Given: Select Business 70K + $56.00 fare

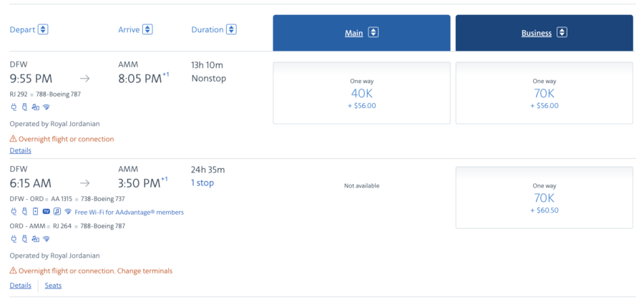Looking at the screenshot, I should coord(545,93).
